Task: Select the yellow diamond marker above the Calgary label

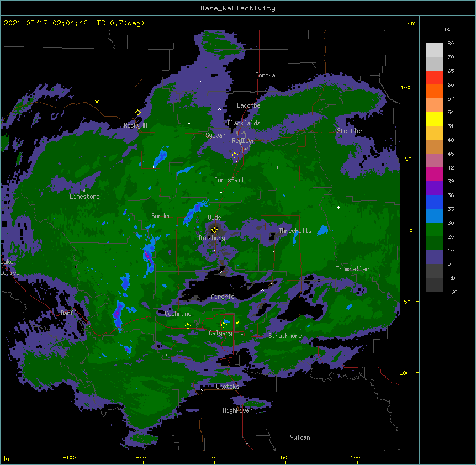Action: 224,325
